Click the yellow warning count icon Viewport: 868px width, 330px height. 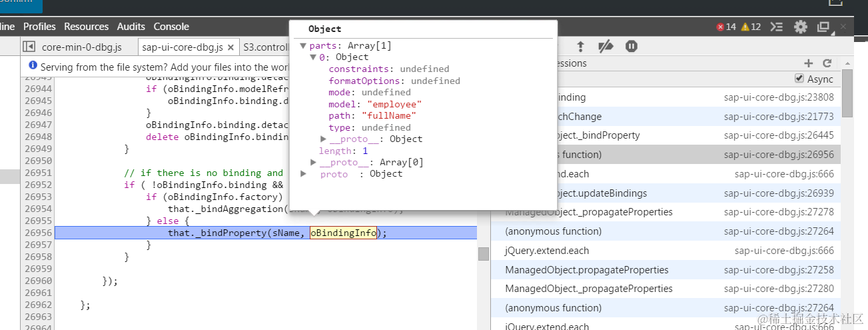coord(745,27)
